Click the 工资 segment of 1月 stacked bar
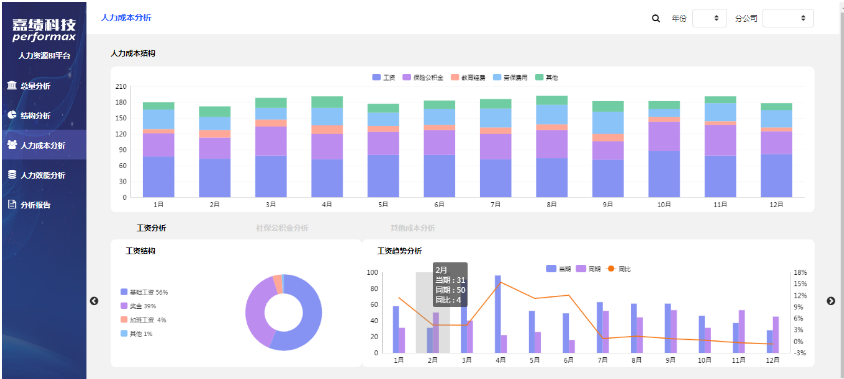The image size is (844, 379). (x=158, y=177)
